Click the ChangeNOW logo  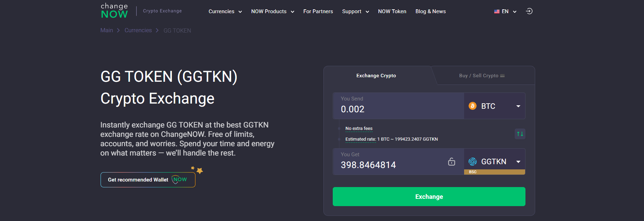114,11
